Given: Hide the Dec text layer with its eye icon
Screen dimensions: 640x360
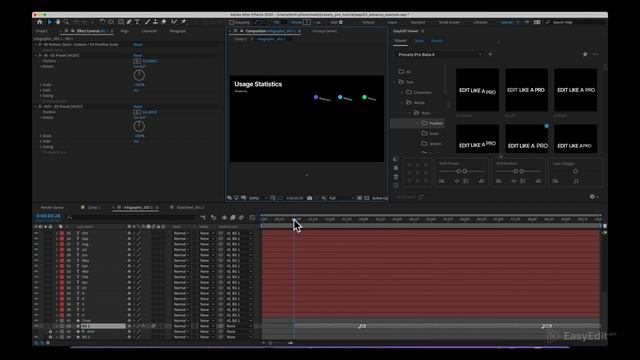Looking at the screenshot, I should click(36, 233).
